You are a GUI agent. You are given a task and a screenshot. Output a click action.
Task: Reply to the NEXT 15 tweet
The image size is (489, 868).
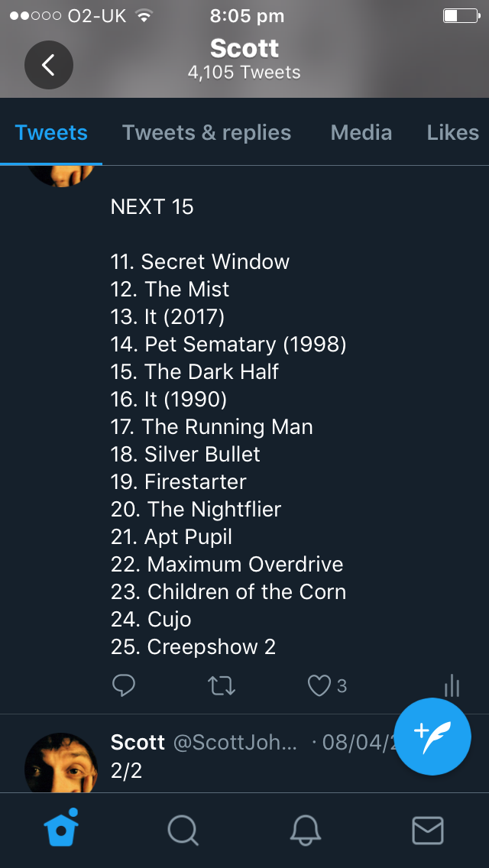[124, 686]
